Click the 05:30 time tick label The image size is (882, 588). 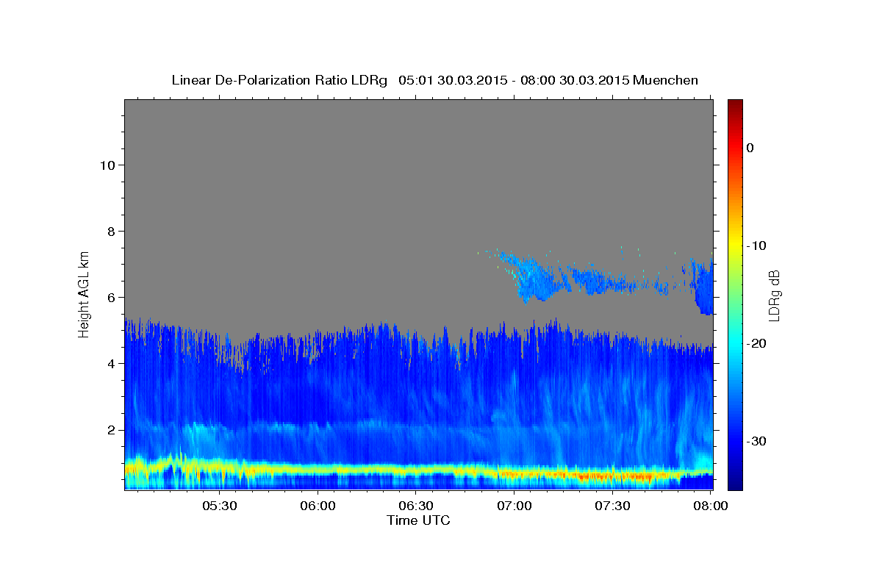pyautogui.click(x=220, y=506)
